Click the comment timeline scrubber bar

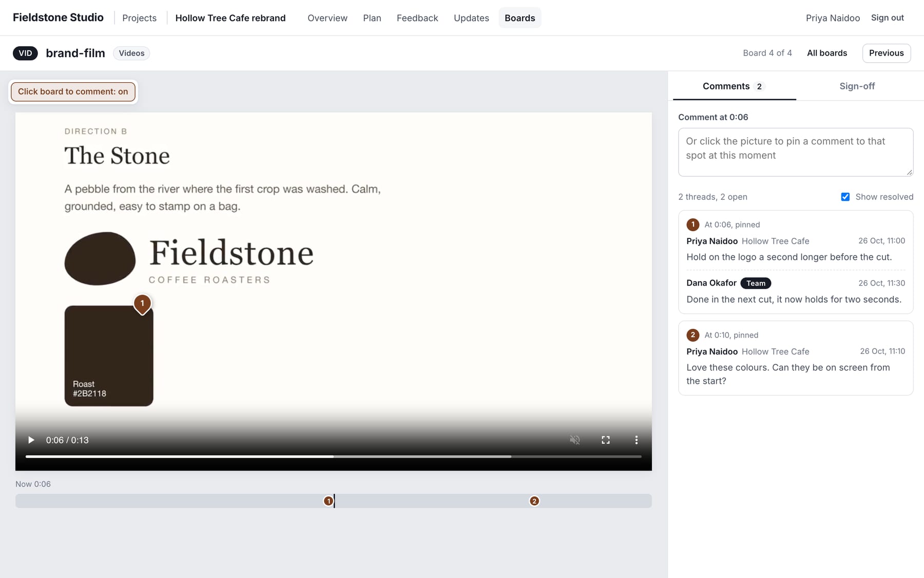[x=334, y=501]
